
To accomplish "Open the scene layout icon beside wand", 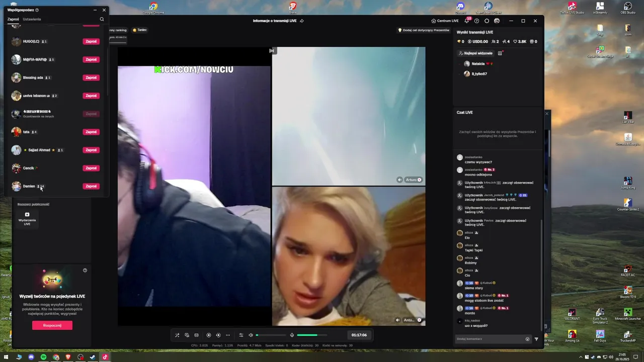I will tap(187, 335).
